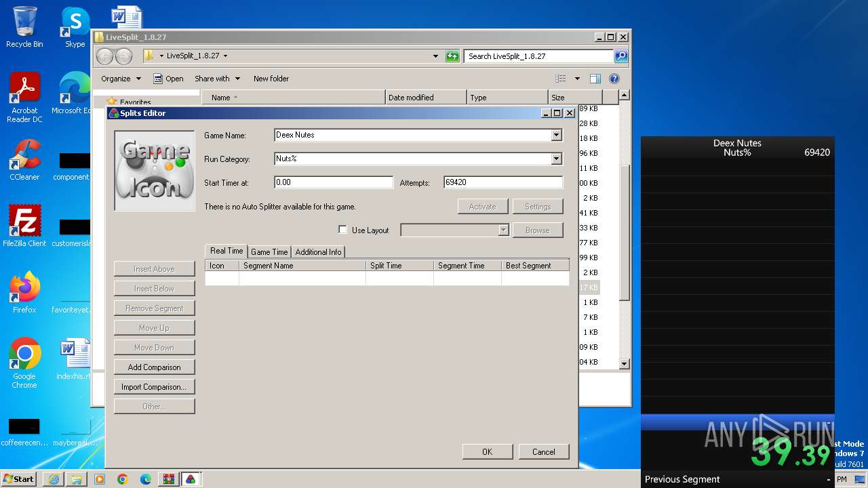Image resolution: width=868 pixels, height=488 pixels.
Task: Expand the LiveSplit_1.8.27 breadcrumb arrow
Action: 225,56
